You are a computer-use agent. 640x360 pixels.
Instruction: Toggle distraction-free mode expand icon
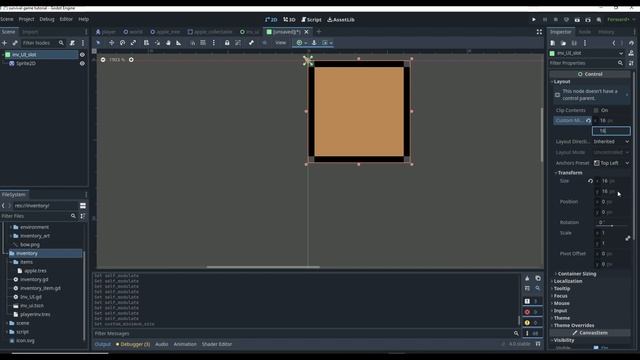coord(539,32)
